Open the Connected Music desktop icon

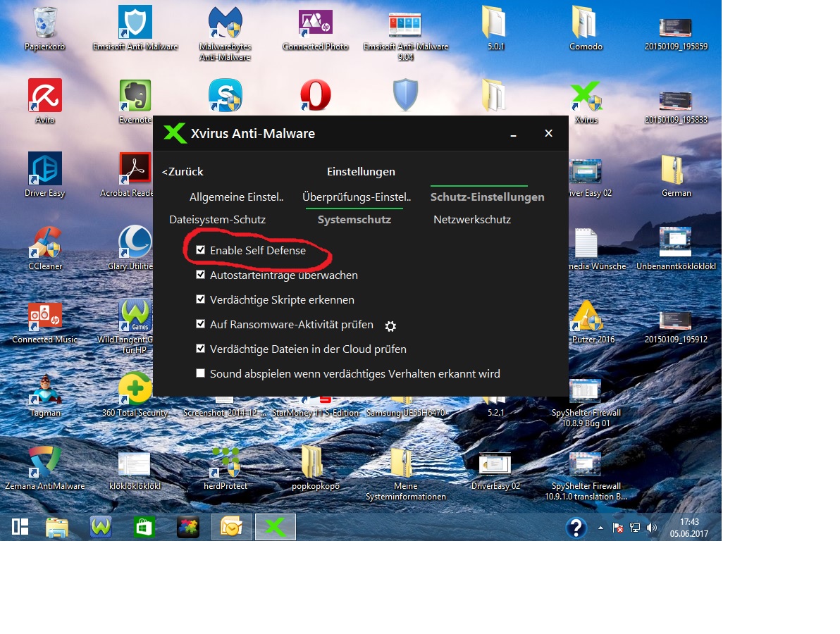pyautogui.click(x=45, y=316)
